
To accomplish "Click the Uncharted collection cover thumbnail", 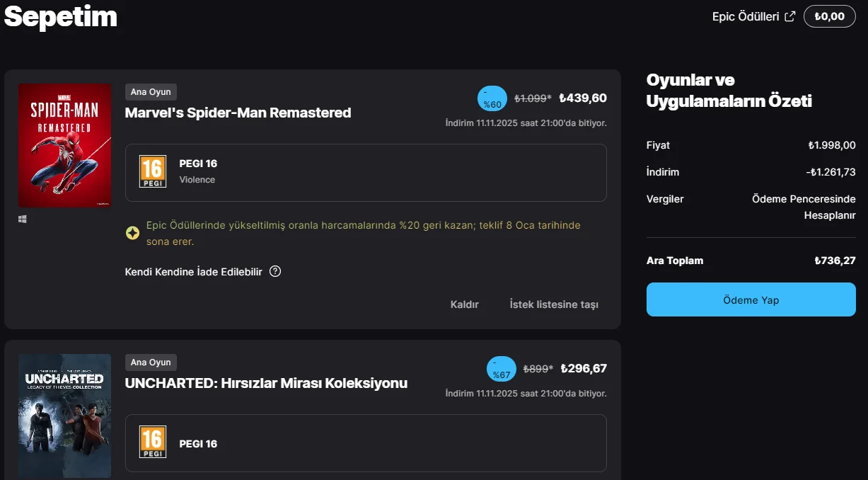I will click(x=64, y=416).
